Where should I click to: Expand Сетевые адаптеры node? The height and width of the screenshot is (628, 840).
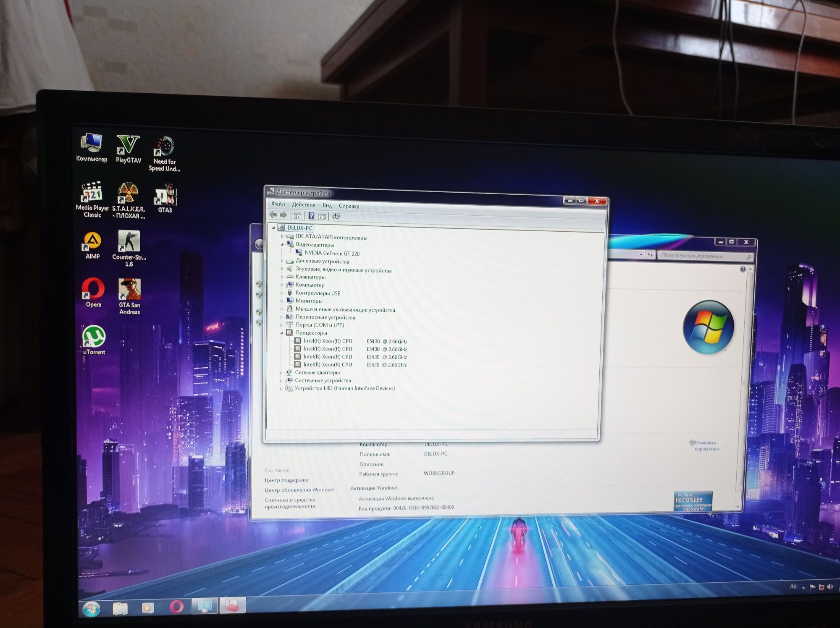[281, 372]
